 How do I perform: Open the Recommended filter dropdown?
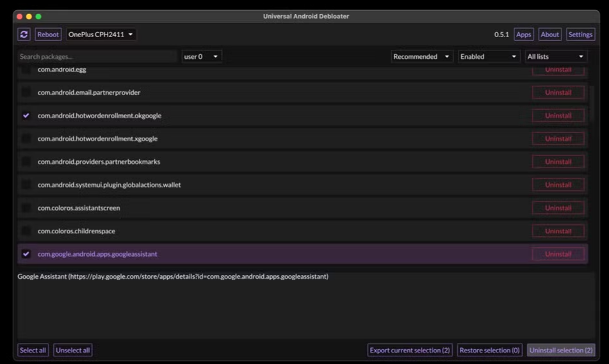tap(421, 57)
